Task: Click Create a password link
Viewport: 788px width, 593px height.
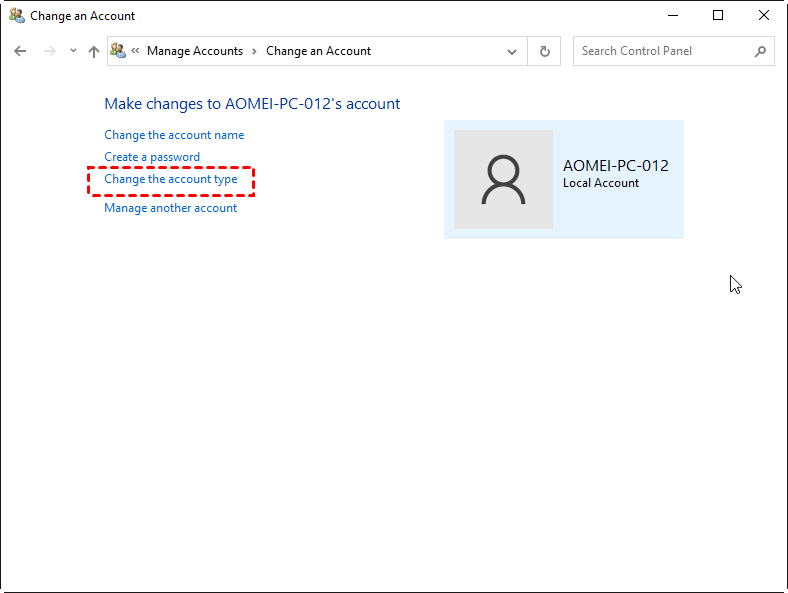Action: point(152,157)
